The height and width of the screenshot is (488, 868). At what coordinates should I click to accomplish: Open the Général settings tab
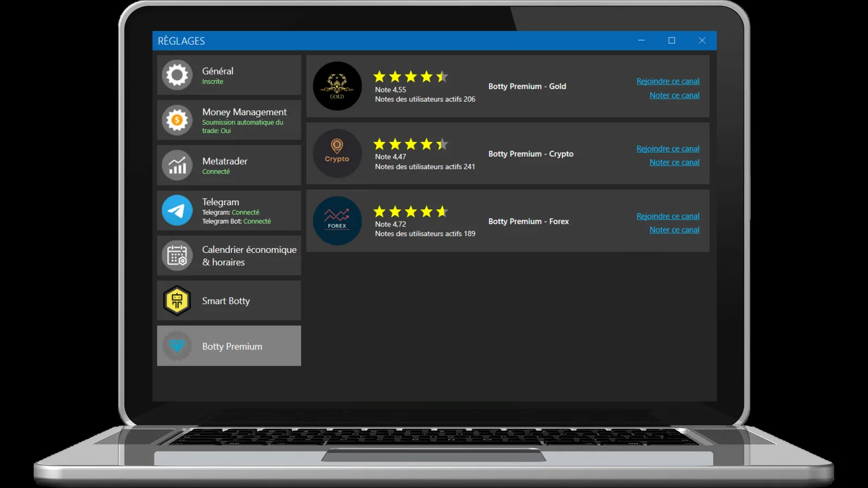click(229, 75)
